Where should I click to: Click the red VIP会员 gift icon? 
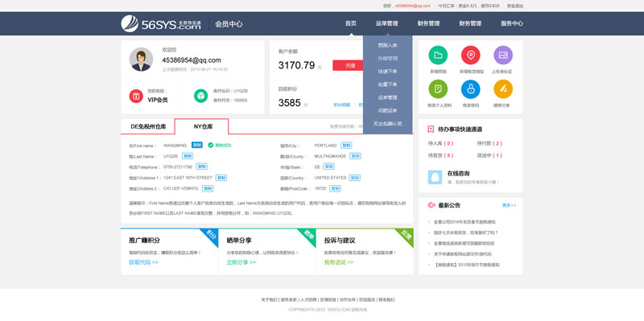136,96
